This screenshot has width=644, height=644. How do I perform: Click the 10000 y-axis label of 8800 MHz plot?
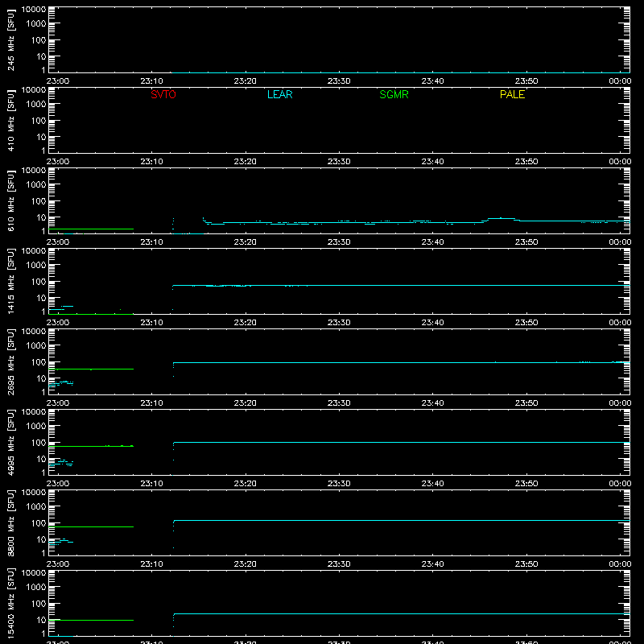pyautogui.click(x=34, y=493)
